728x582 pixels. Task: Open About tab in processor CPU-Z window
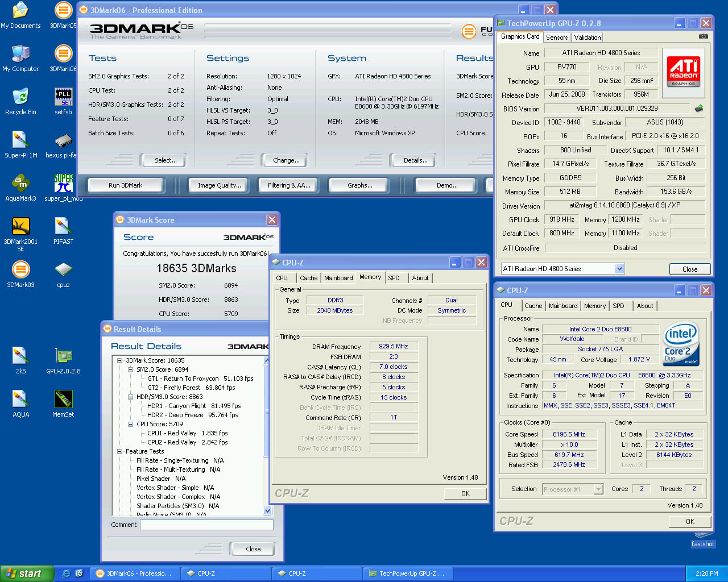(645, 306)
